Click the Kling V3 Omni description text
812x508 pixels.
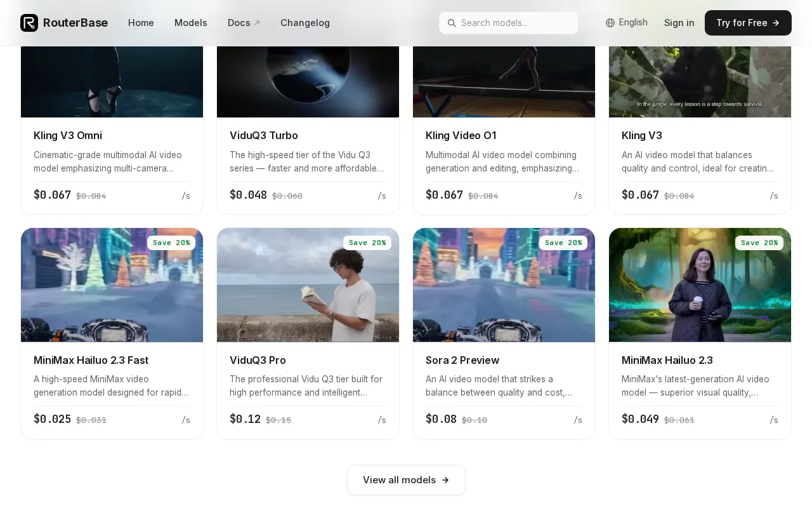[112, 162]
